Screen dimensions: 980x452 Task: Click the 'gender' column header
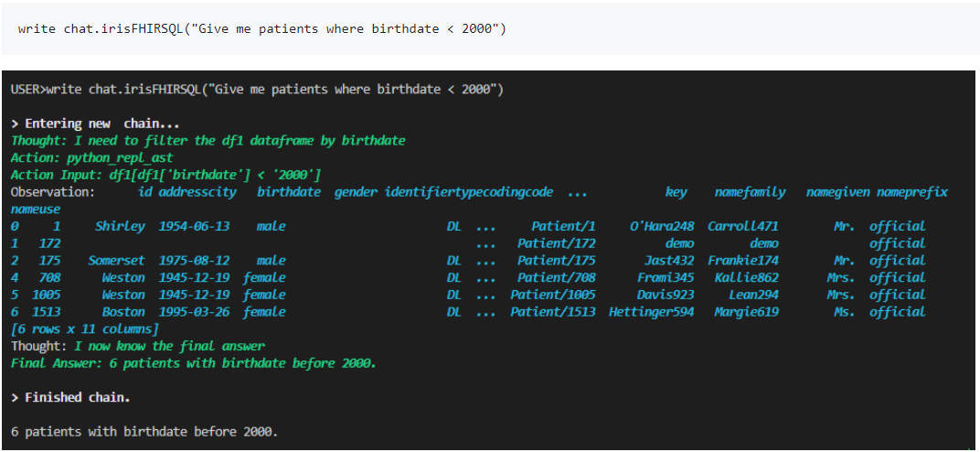click(x=356, y=192)
